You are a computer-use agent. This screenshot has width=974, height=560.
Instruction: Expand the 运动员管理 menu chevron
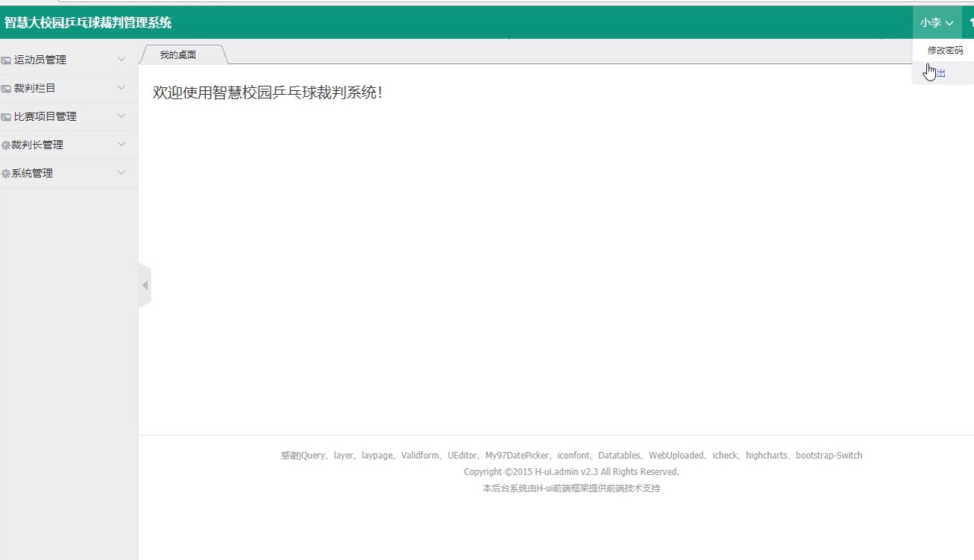[122, 59]
